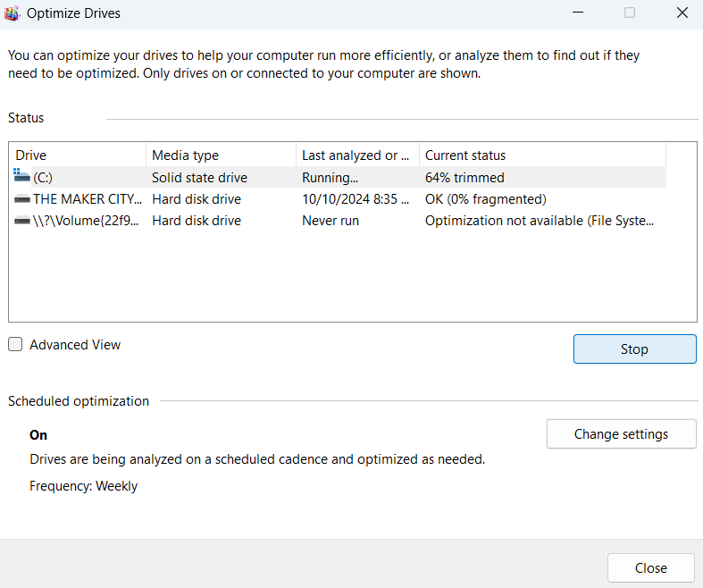Click the Last analyzed or... column header
This screenshot has width=703, height=588.
(x=358, y=155)
